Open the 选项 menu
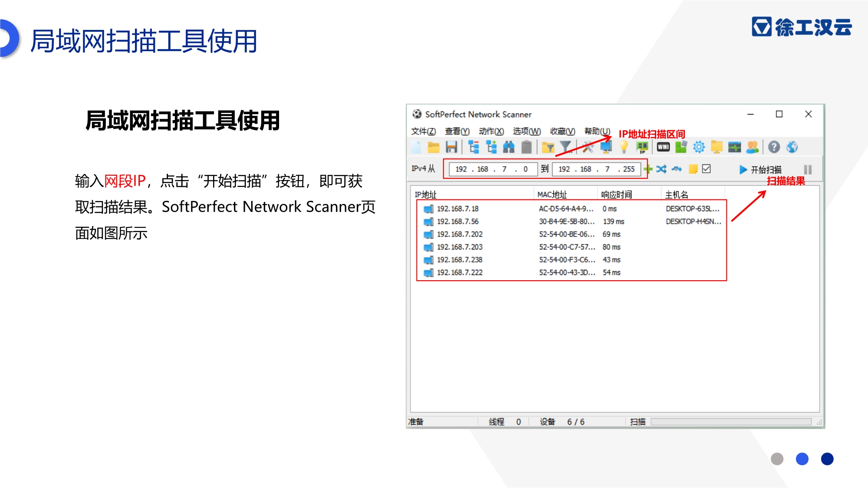The width and height of the screenshot is (868, 488). tap(526, 131)
